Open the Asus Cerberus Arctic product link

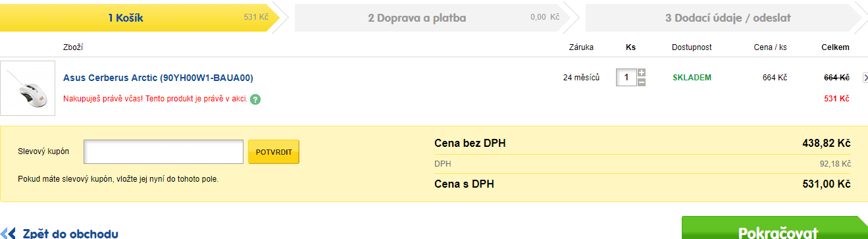(x=158, y=78)
